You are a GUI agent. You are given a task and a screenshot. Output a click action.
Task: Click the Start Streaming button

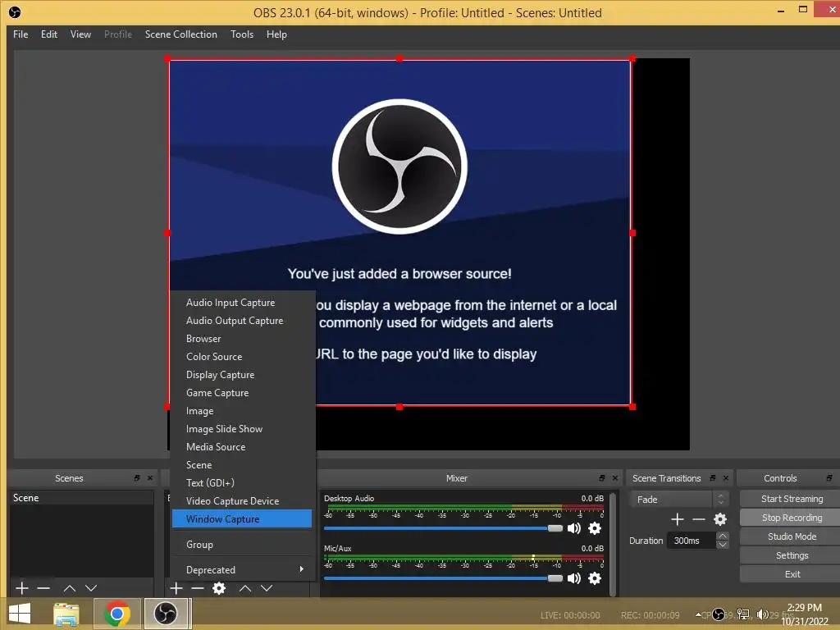coord(792,499)
